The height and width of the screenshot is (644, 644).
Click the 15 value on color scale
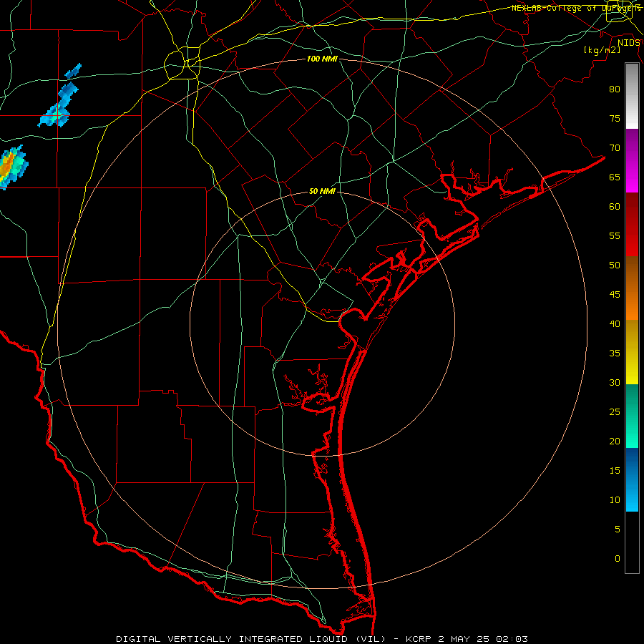615,470
